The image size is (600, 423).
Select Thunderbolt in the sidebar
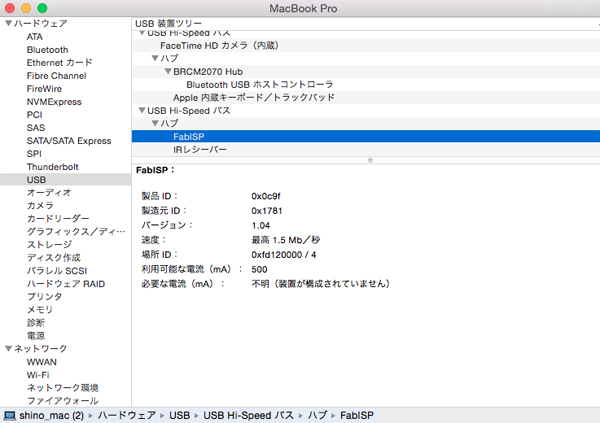(x=52, y=167)
